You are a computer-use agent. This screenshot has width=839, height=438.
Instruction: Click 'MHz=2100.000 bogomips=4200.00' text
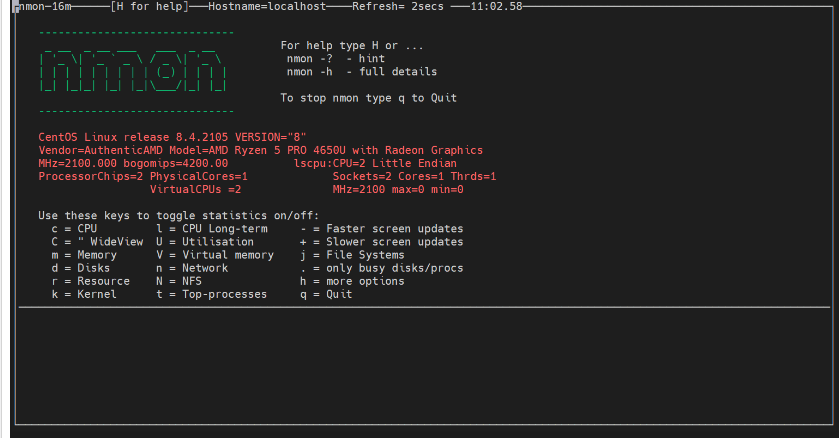pos(133,163)
